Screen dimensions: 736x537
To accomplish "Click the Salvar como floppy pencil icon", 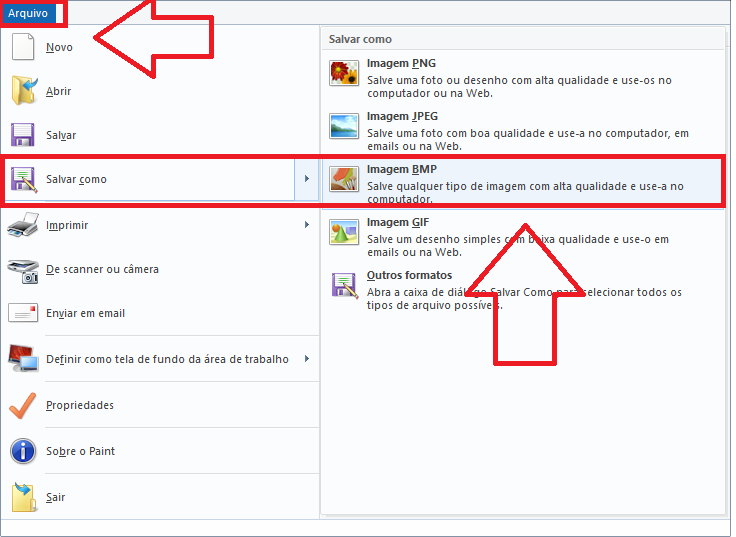I will tap(24, 179).
